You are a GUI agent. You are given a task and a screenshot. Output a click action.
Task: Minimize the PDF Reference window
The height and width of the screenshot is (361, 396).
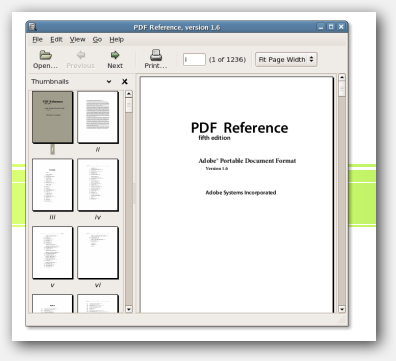tap(321, 27)
